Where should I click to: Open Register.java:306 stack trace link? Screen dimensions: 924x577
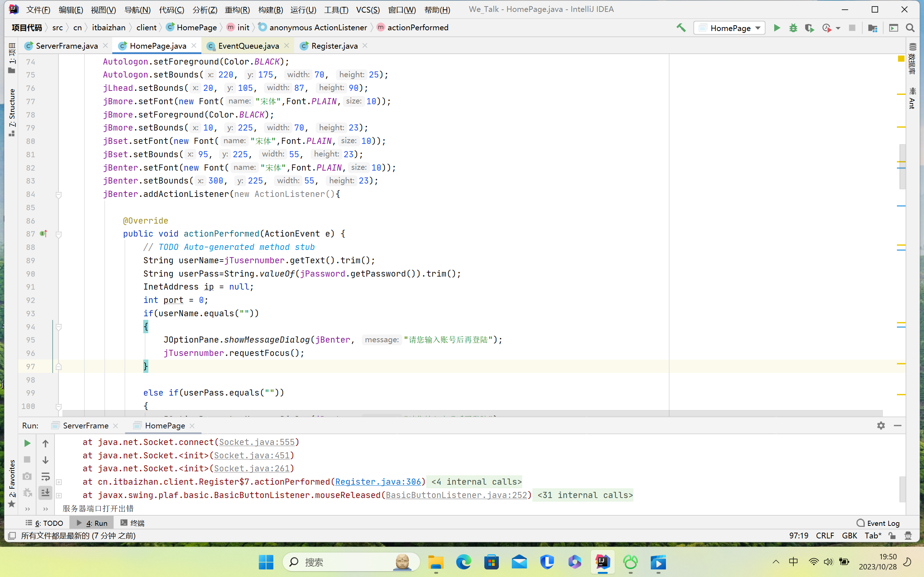click(x=378, y=482)
